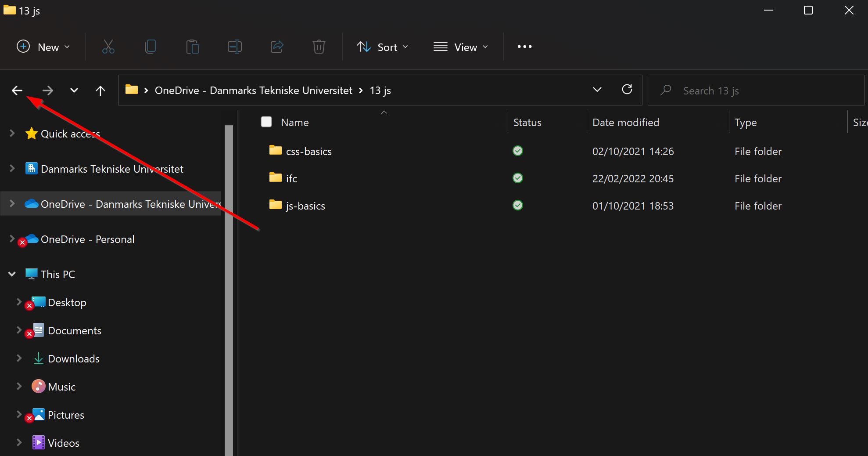Click the Cut icon on toolbar
This screenshot has height=456, width=868.
pos(108,47)
